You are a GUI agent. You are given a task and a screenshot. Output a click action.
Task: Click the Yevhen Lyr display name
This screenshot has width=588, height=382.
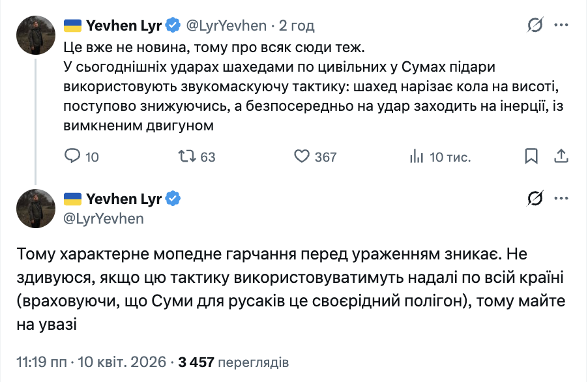click(x=124, y=25)
